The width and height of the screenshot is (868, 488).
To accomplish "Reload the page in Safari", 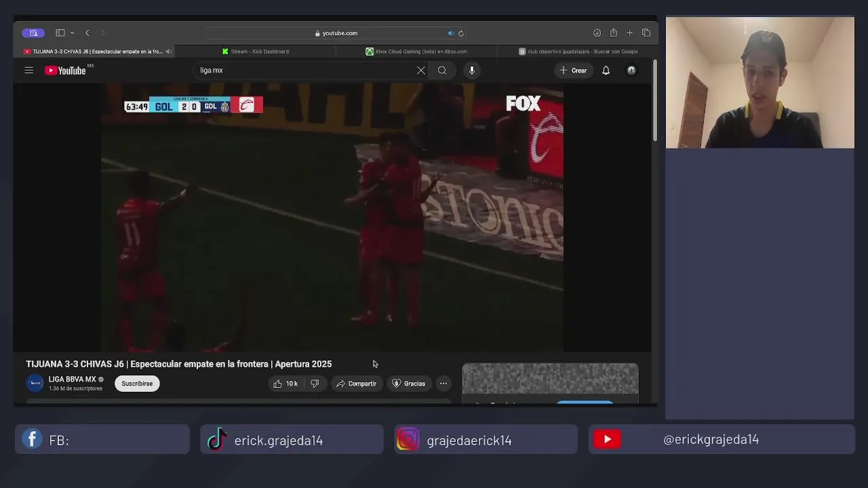I will click(x=461, y=33).
